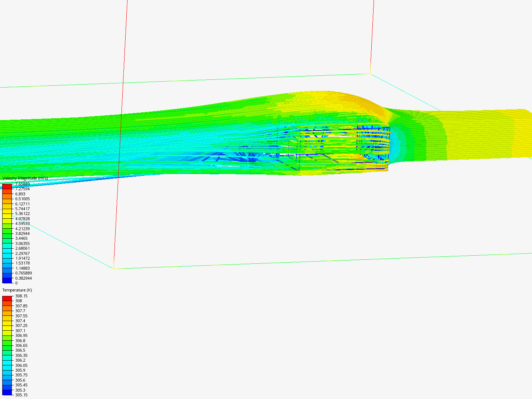Select the 306.95 temperature legend label

[x=21, y=336]
